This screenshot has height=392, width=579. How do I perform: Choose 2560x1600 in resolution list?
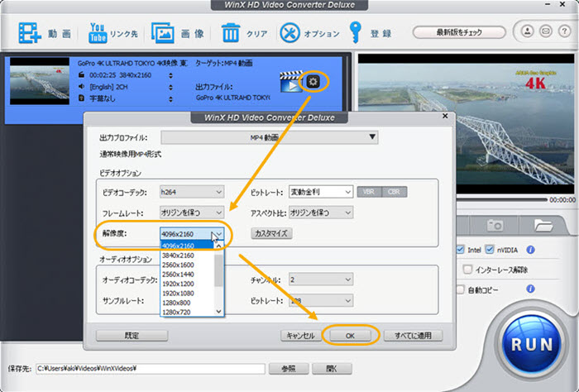[x=187, y=265]
